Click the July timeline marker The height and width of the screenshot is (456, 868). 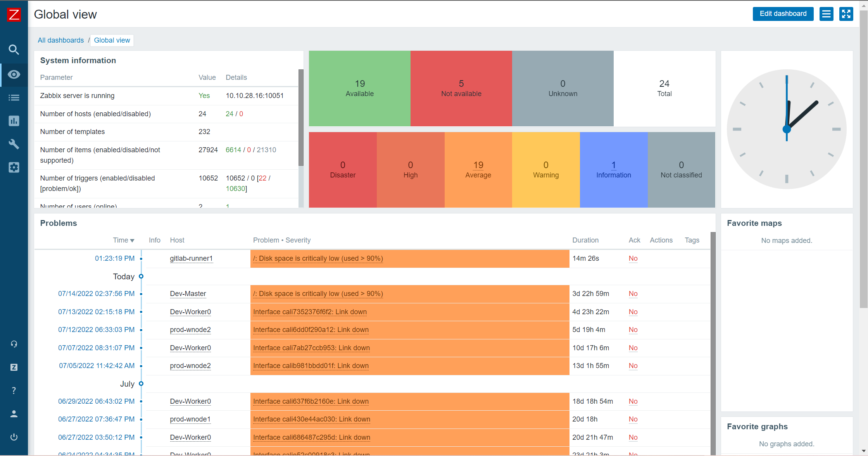click(141, 384)
